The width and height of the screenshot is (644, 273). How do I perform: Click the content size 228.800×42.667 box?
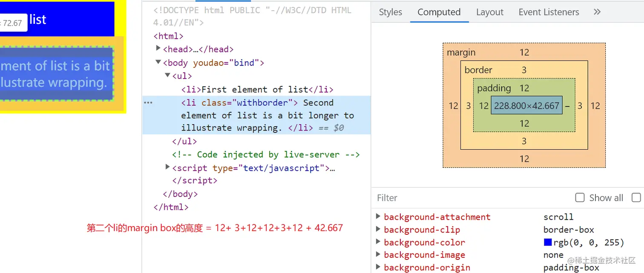tap(526, 105)
